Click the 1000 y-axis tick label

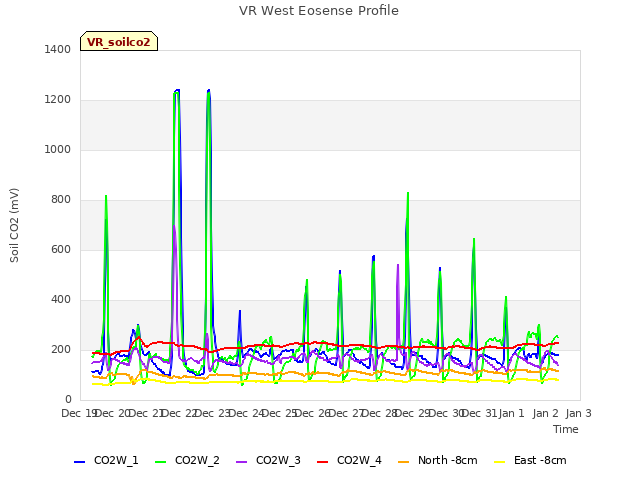tap(58, 149)
